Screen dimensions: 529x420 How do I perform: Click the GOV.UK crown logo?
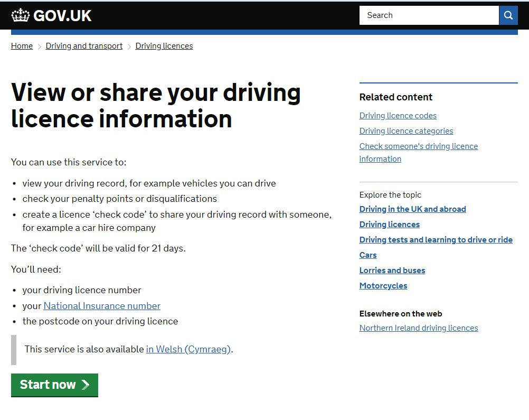pos(21,15)
